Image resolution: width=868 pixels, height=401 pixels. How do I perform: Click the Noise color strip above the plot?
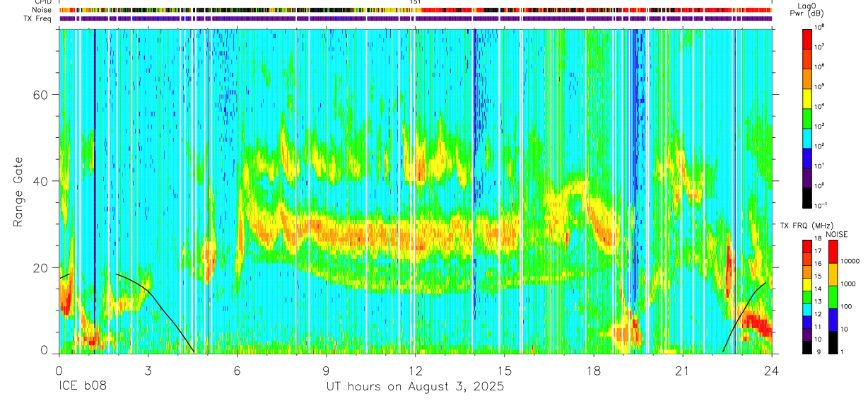click(x=415, y=10)
